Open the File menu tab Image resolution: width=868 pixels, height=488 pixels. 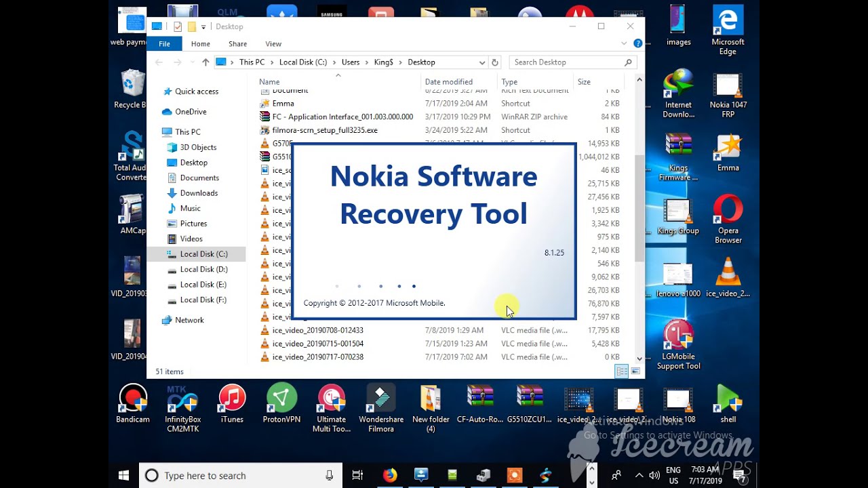[x=164, y=44]
